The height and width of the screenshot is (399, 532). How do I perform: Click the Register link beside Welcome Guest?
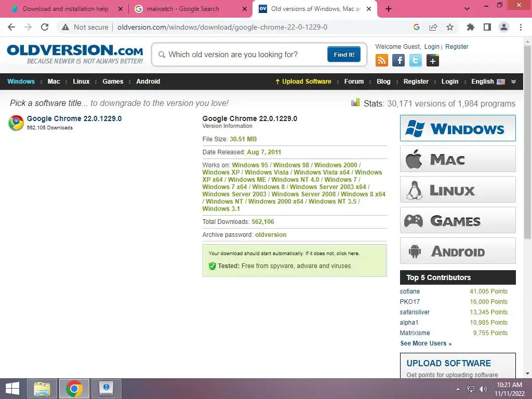click(x=457, y=46)
